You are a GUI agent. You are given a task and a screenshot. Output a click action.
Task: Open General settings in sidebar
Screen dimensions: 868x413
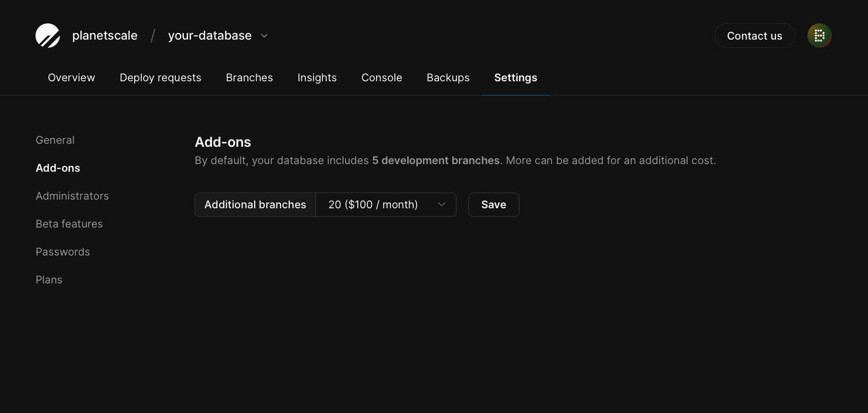[55, 140]
